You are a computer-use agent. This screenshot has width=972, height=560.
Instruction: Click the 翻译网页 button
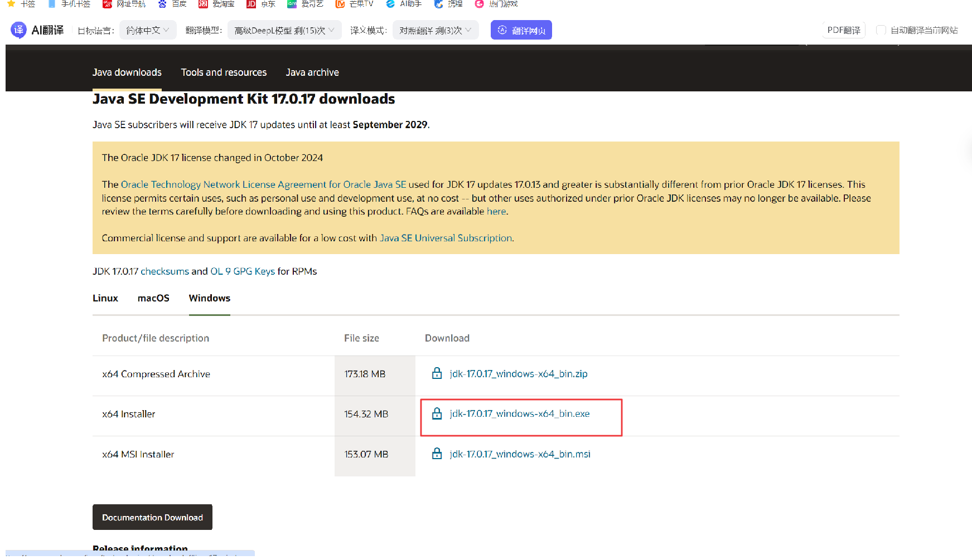[521, 30]
